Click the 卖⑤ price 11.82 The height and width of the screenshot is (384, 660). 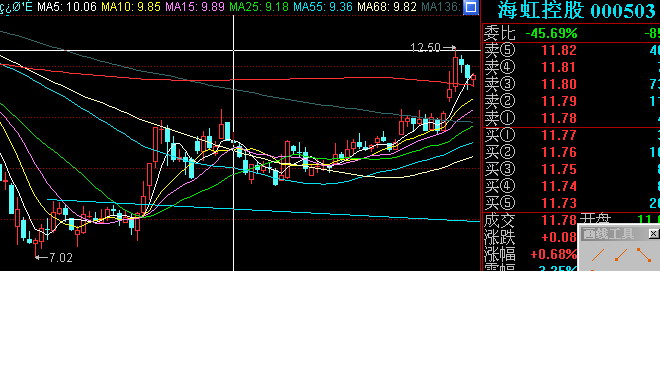[x=559, y=51]
